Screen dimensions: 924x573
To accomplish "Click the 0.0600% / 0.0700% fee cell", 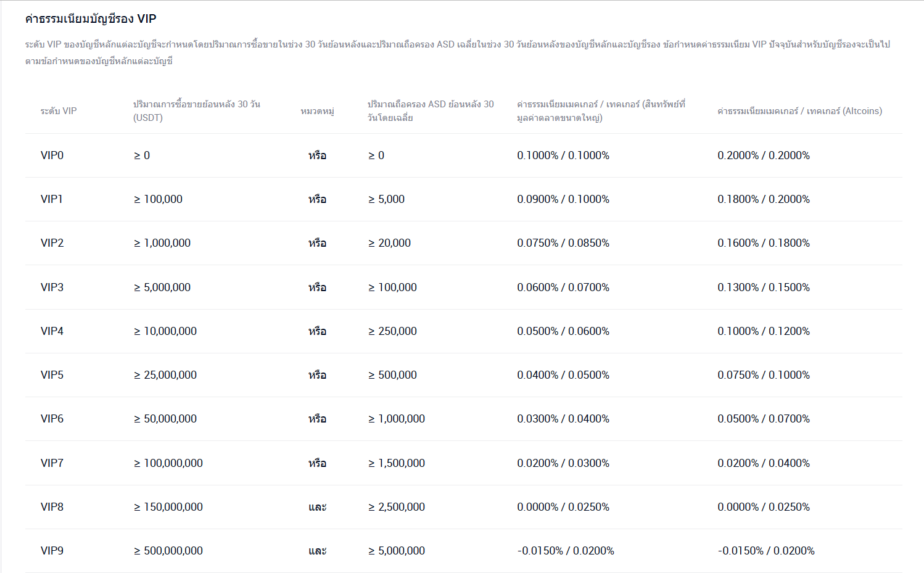I will (563, 287).
